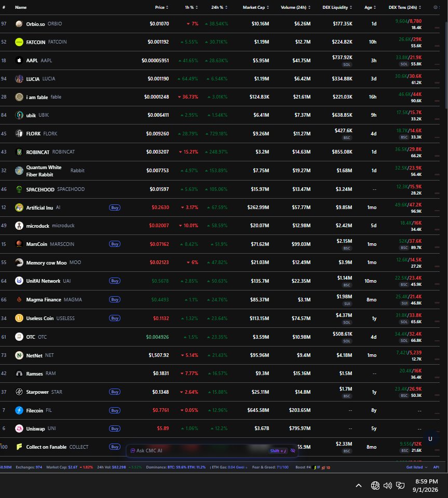Viewport: 448px width, 498px height.
Task: Select the i am fable coin icon
Action: click(19, 97)
